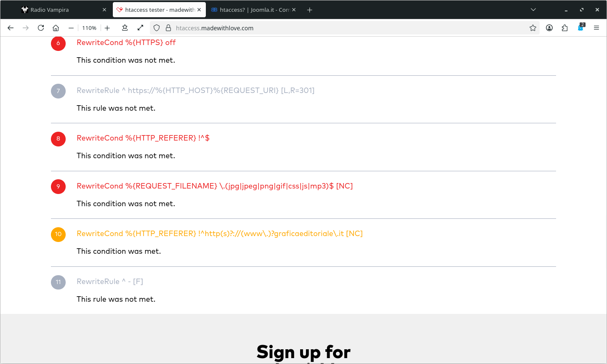Reload the htaccess tester page
607x364 pixels.
[41, 28]
